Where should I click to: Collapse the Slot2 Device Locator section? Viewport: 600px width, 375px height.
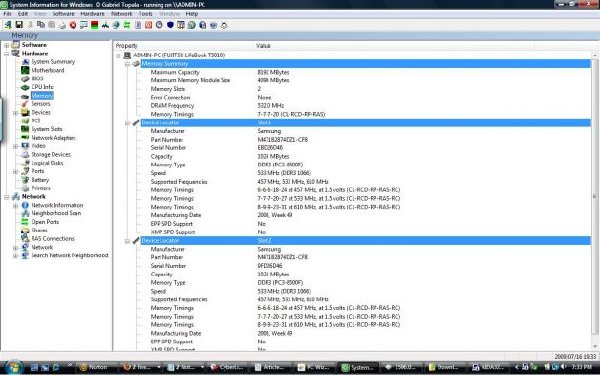pyautogui.click(x=127, y=241)
